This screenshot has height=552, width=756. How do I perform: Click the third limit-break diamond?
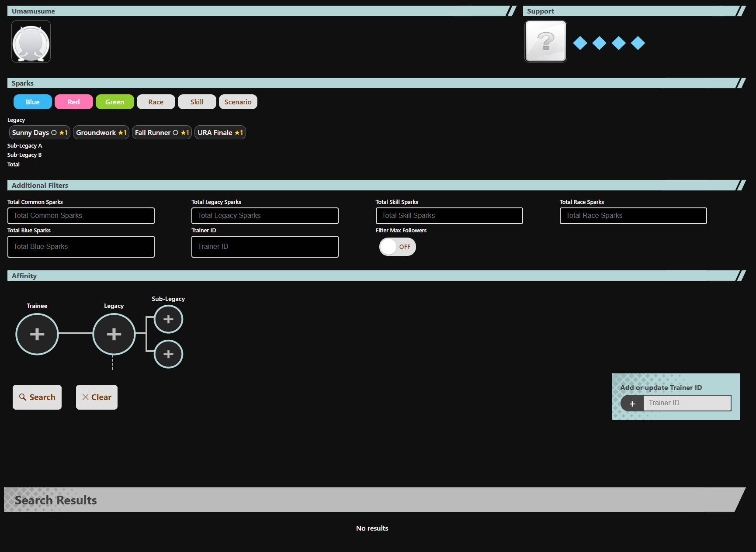(618, 43)
